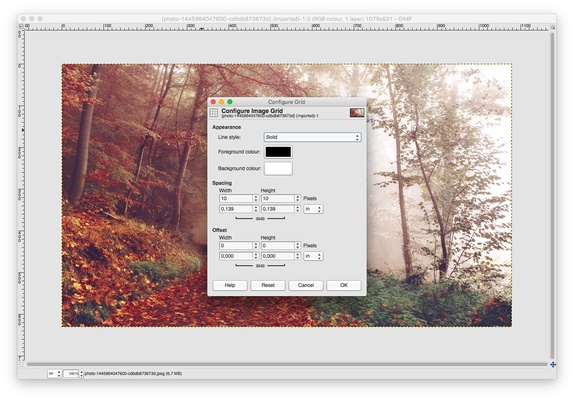Click the 'Background colour:' label

coord(239,169)
